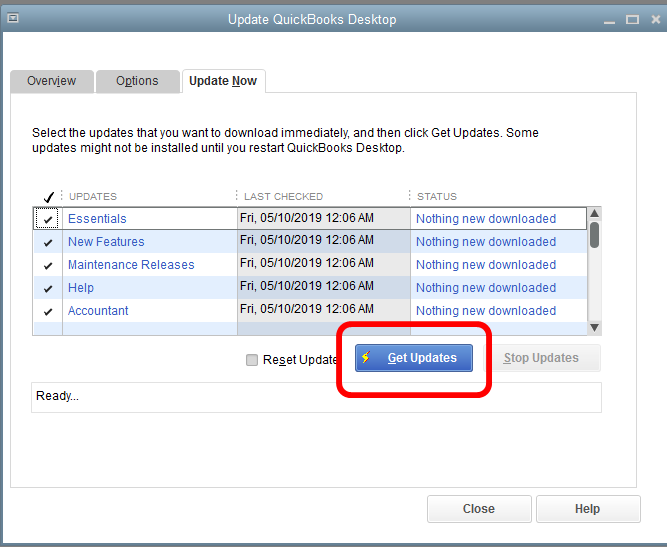Click Help row 'Nothing new downloaded' status

[486, 288]
